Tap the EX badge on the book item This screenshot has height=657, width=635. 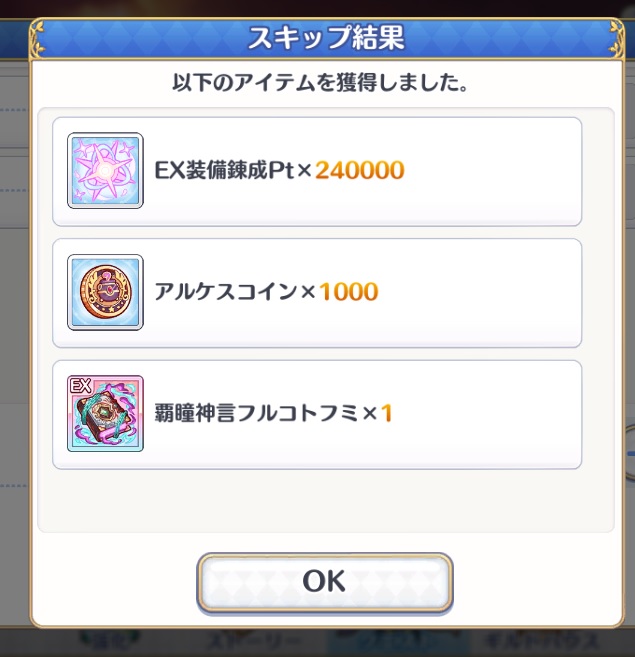point(80,385)
